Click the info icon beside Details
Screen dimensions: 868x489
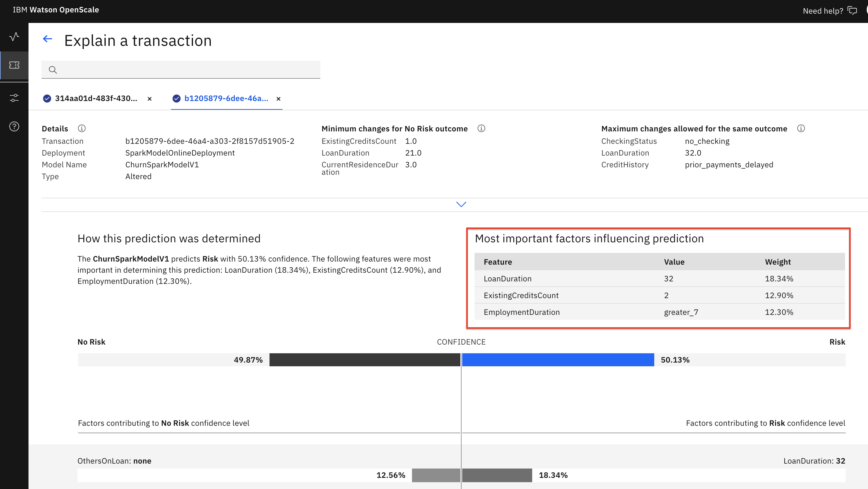pyautogui.click(x=81, y=128)
